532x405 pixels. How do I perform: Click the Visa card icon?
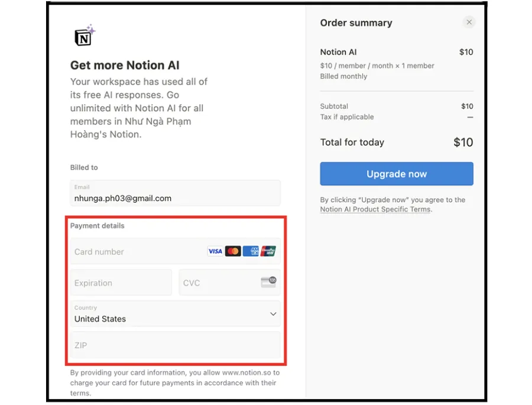(215, 251)
